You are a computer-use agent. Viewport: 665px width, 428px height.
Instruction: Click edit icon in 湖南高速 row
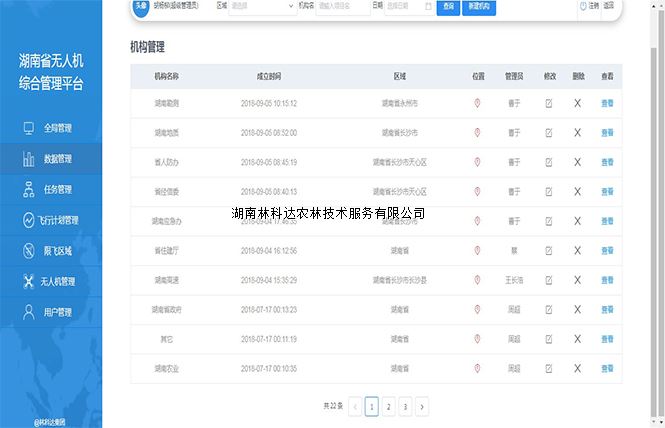(549, 280)
